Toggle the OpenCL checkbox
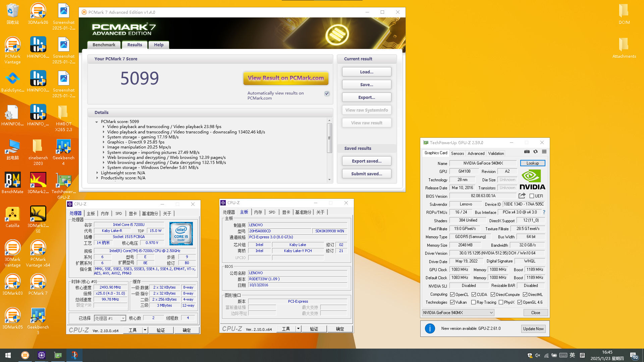The height and width of the screenshot is (362, 644). pyautogui.click(x=452, y=295)
